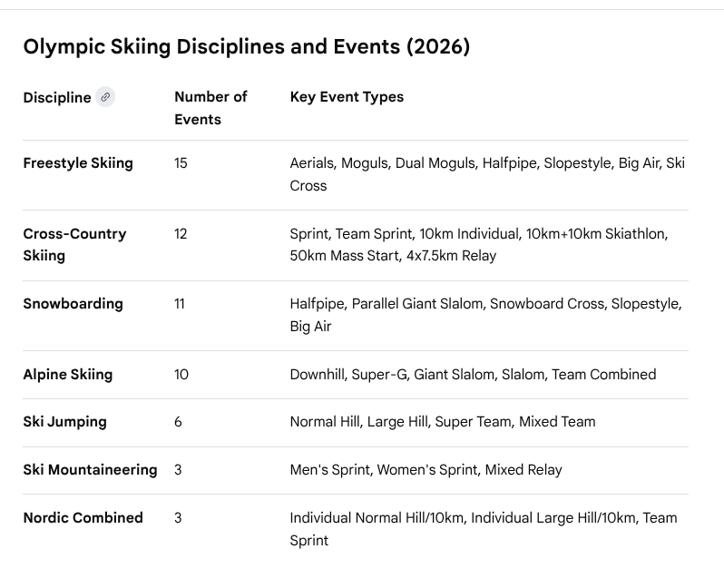Click the Freestyle Skiing row label
This screenshot has width=724, height=588.
pyautogui.click(x=78, y=163)
